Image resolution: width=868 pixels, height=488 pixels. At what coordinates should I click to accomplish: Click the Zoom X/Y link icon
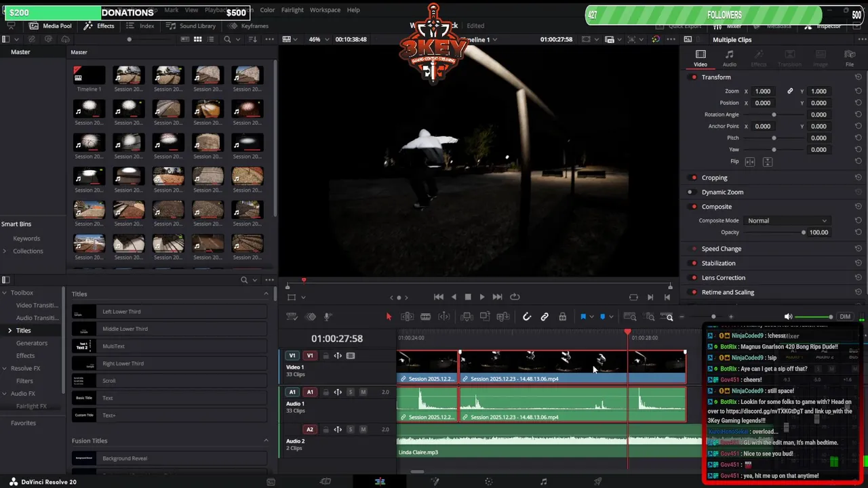click(x=790, y=91)
